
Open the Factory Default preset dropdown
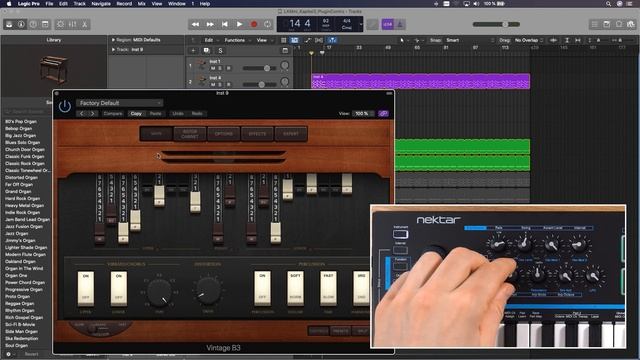tap(119, 103)
